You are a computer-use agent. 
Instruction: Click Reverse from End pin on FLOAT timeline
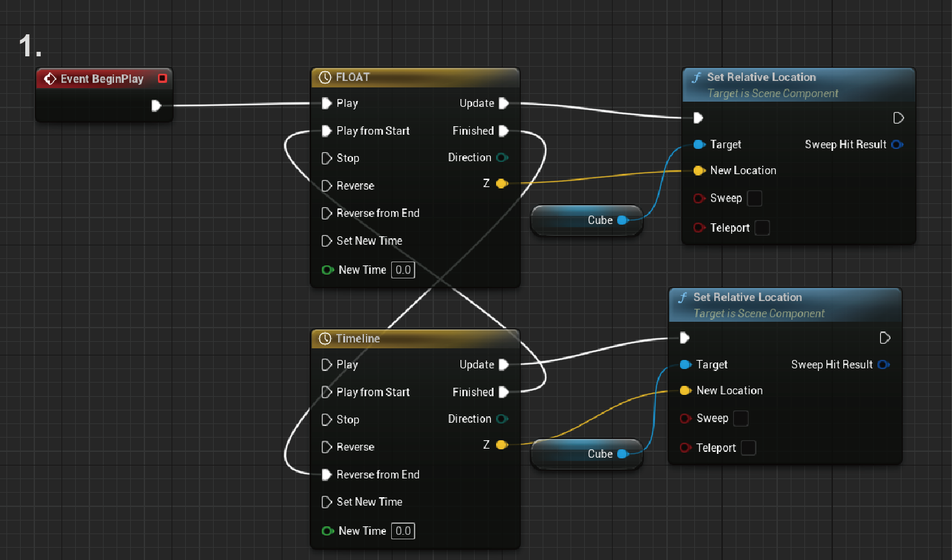[x=327, y=213]
